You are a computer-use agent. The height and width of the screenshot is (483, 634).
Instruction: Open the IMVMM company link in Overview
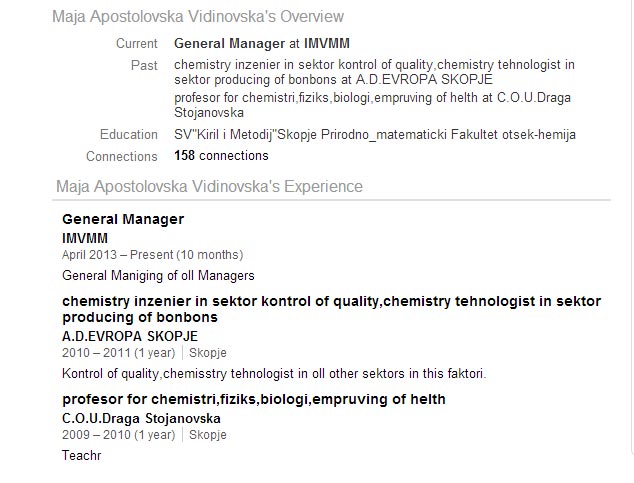coord(327,43)
